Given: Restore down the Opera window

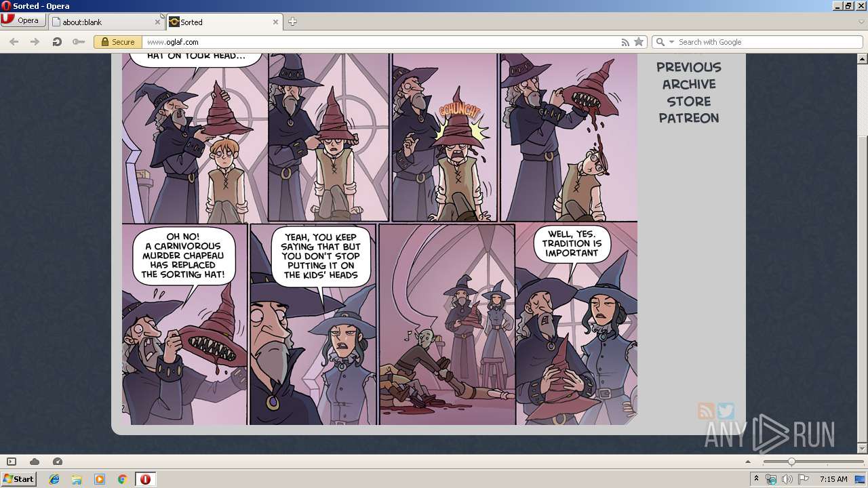Looking at the screenshot, I should click(848, 6).
